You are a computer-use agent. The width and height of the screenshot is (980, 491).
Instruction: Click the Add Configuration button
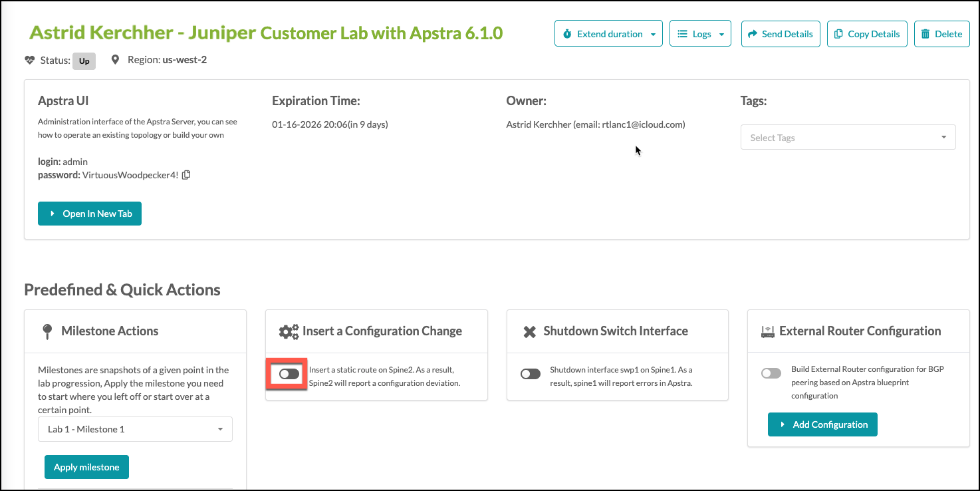click(822, 424)
